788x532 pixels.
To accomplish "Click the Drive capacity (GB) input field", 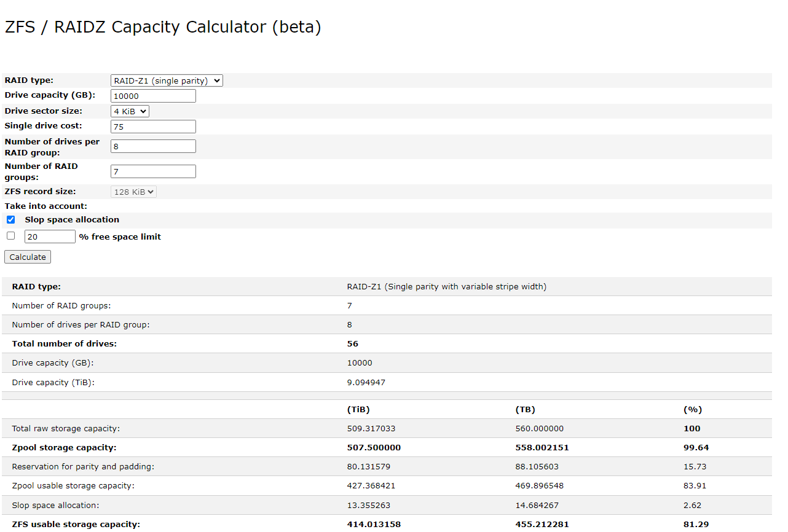I will coord(153,96).
